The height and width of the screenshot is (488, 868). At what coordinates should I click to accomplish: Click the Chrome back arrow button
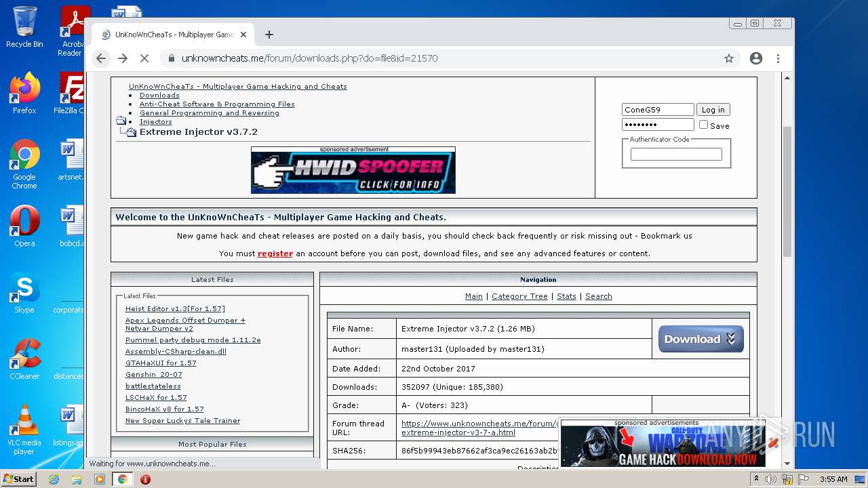tap(101, 58)
